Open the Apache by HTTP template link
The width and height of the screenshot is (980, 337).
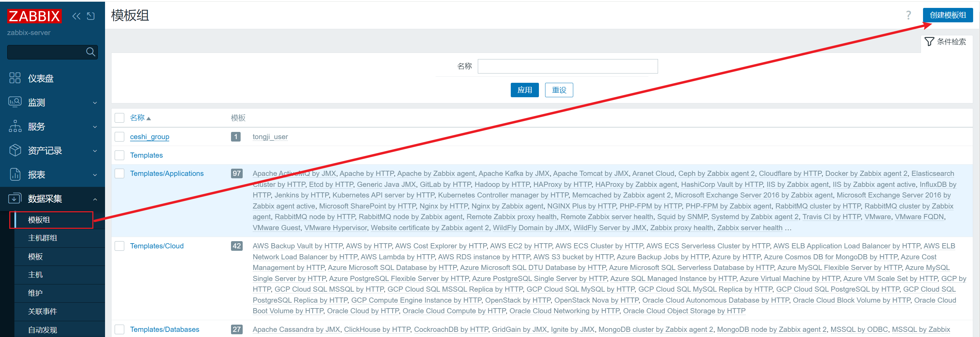tap(366, 173)
